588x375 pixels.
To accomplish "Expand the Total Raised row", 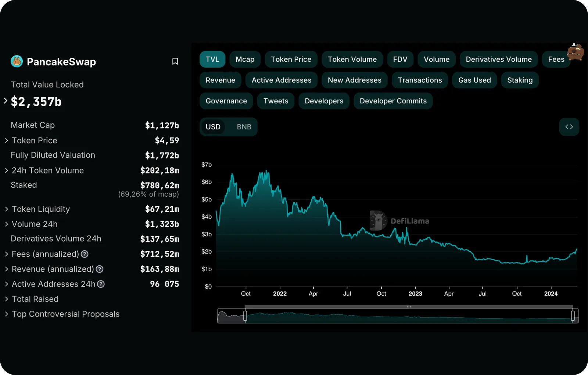I will click(7, 299).
